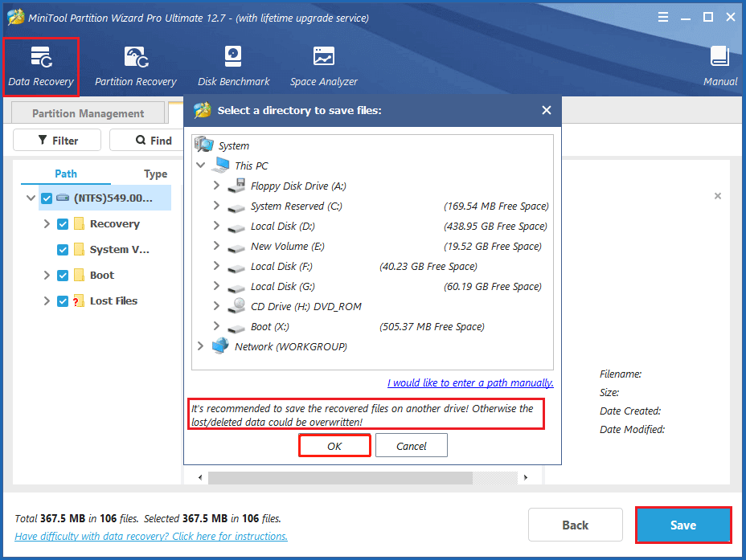Viewport: 746px width, 560px height.
Task: Open the Disk Benchmark tool
Action: point(234,66)
